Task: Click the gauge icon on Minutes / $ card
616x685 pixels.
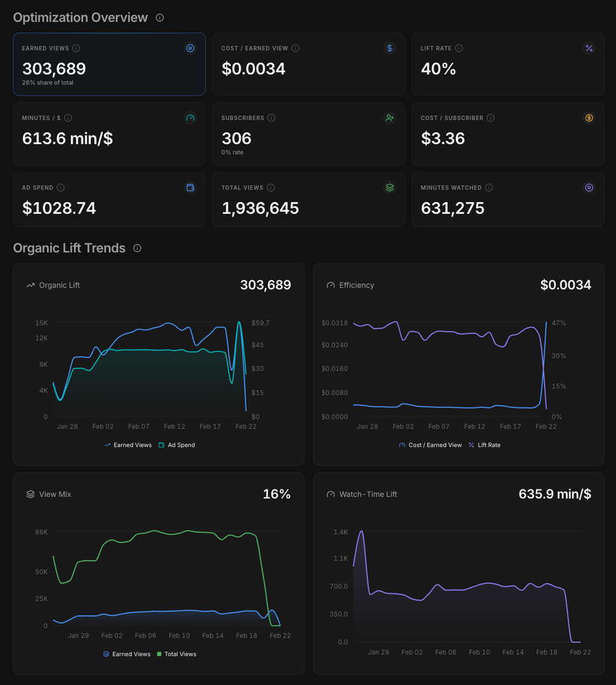Action: pyautogui.click(x=190, y=118)
